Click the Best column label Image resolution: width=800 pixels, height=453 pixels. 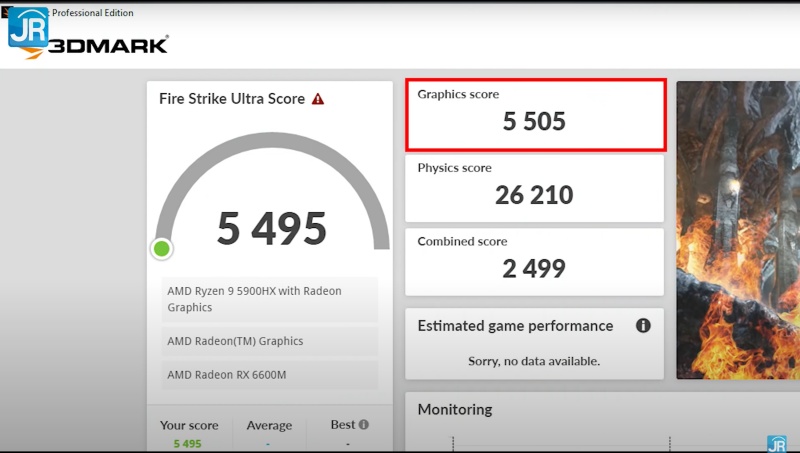pos(343,424)
